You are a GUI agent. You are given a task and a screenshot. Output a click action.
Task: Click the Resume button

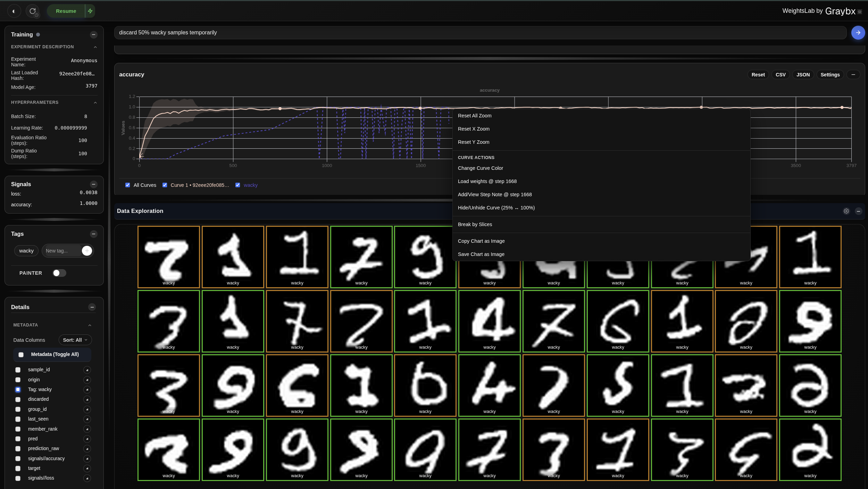[66, 11]
